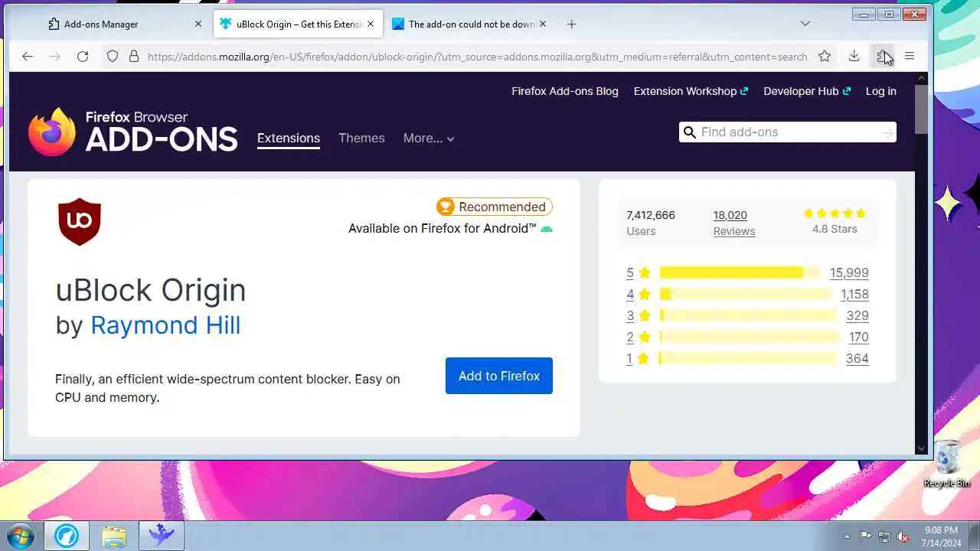Filter reviews by 5 stars row
980x551 pixels.
tap(747, 272)
